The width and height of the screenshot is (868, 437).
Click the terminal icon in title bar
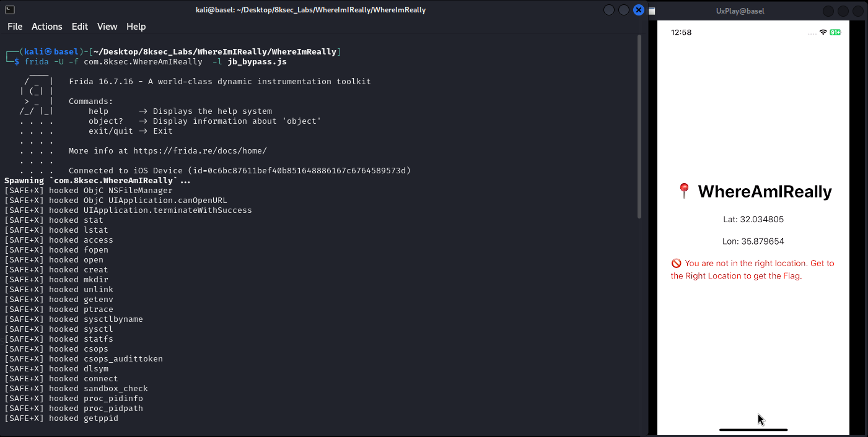click(9, 10)
